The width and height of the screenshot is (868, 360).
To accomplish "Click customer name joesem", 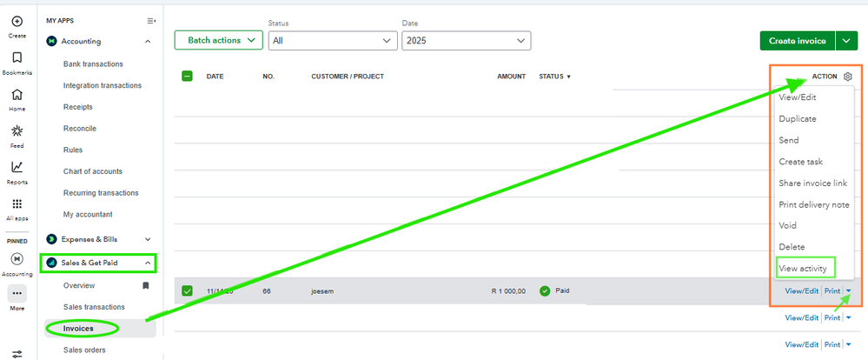I will [322, 290].
